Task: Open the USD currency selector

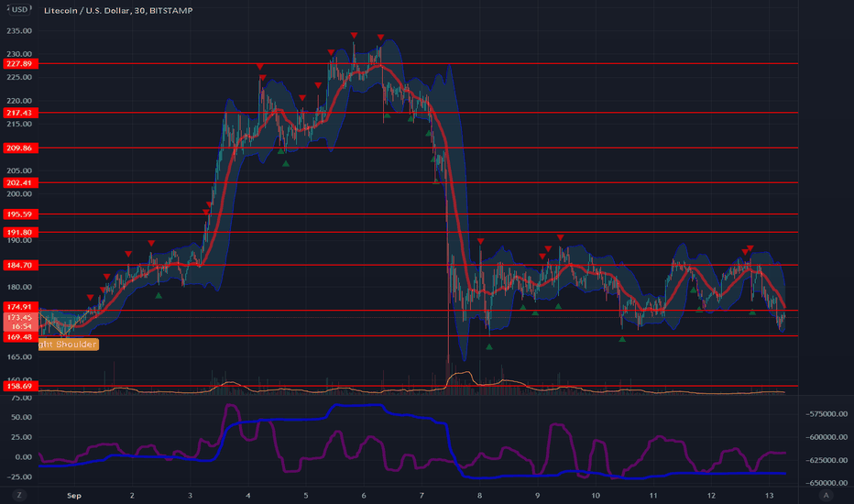Action: click(19, 9)
